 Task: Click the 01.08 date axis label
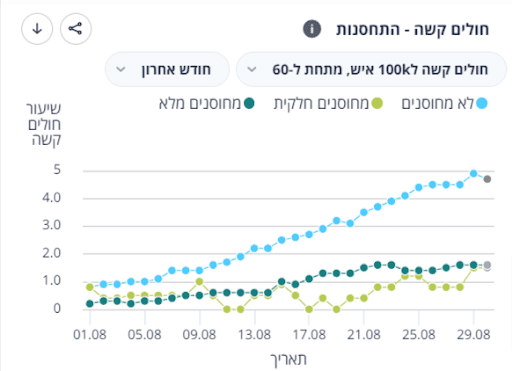pos(90,334)
